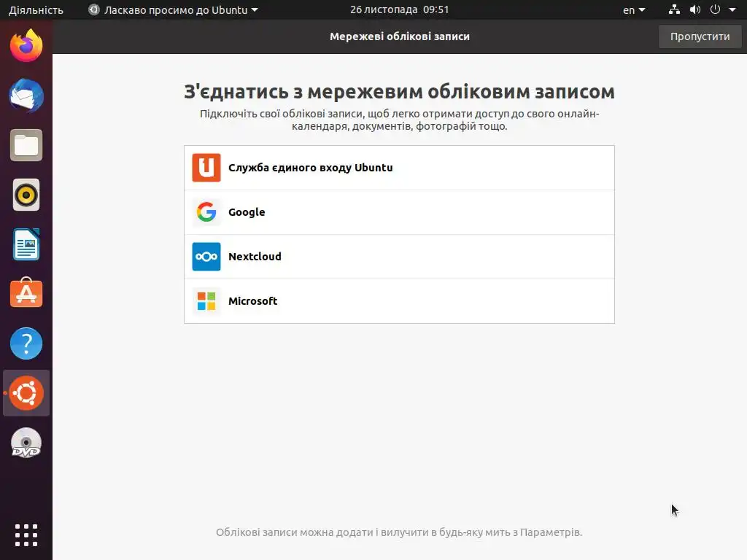
Task: Open Firefox from the dock
Action: point(26,46)
